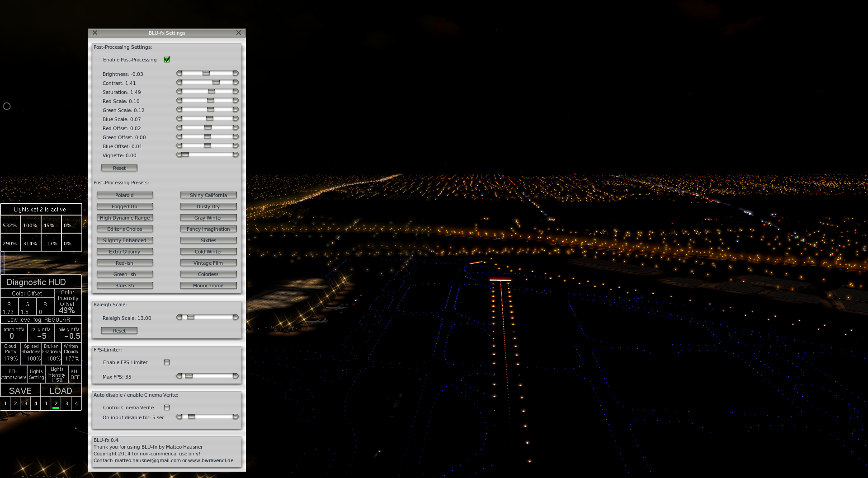Choose the Blue-ish preset

[x=125, y=286]
